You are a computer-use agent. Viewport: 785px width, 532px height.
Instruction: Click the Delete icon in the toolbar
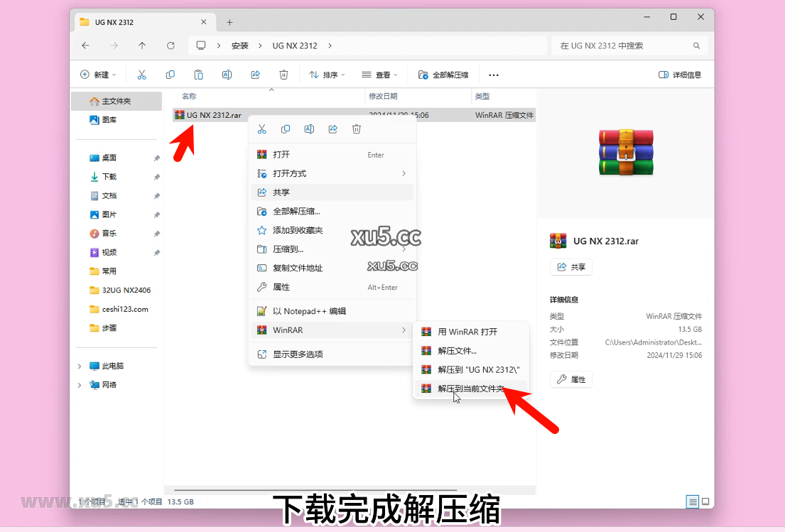[283, 74]
